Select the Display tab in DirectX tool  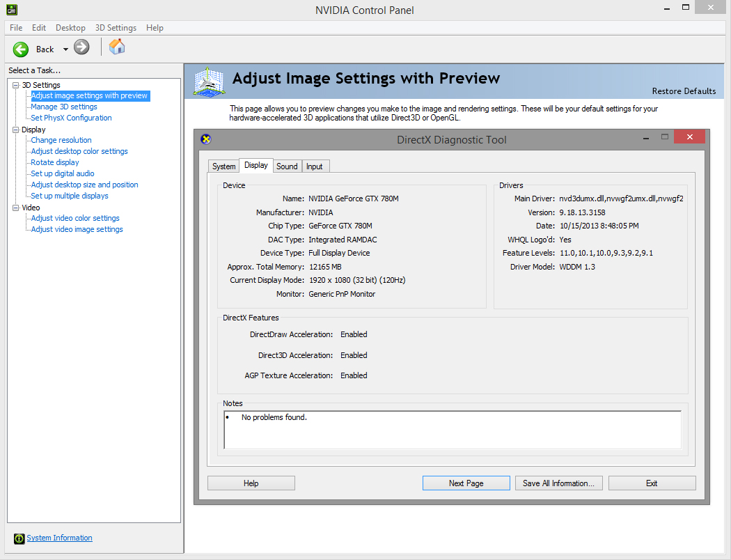[x=256, y=165]
